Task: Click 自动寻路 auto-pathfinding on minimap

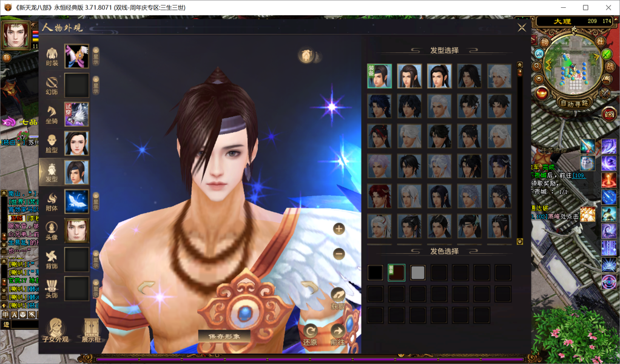Action: point(574,104)
